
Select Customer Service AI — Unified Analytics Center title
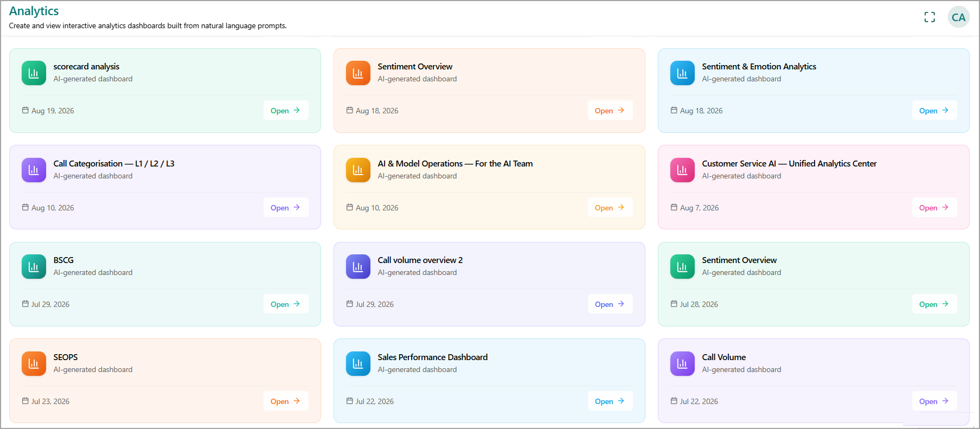[789, 164]
